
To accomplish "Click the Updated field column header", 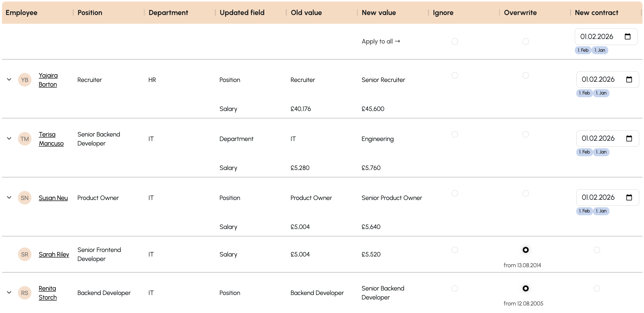I will click(x=242, y=12).
